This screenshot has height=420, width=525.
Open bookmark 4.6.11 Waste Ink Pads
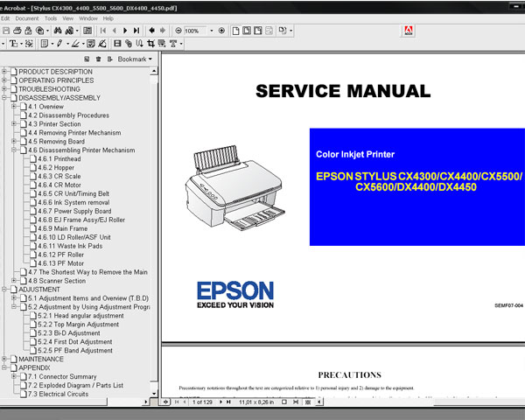click(x=70, y=246)
